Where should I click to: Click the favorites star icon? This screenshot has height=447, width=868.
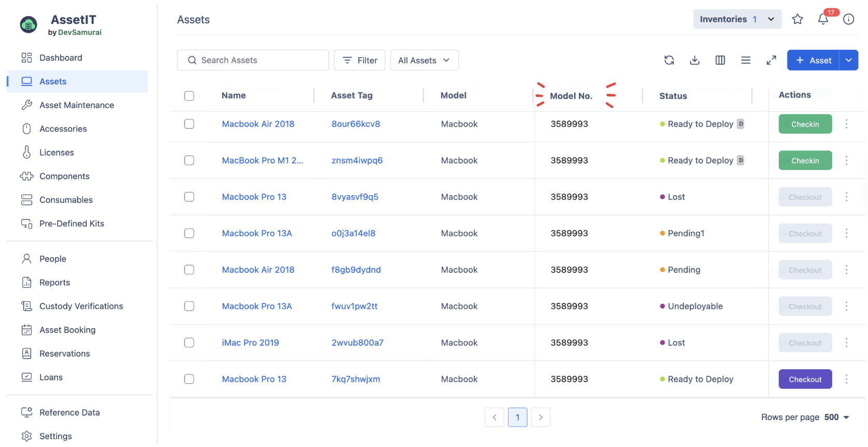point(797,19)
